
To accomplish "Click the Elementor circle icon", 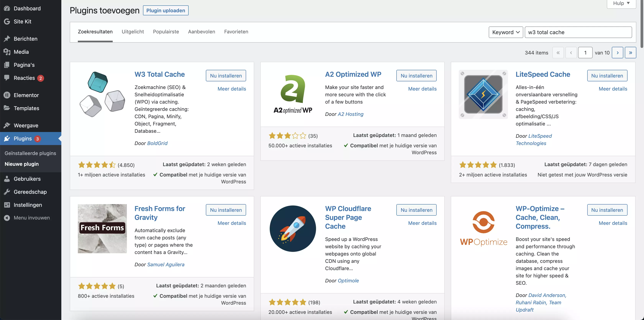I will click(7, 95).
